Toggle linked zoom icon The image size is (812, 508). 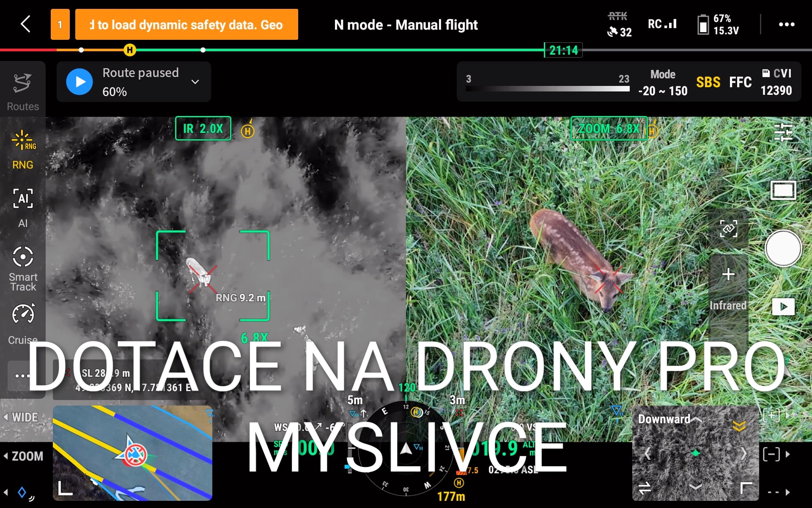coord(728,229)
